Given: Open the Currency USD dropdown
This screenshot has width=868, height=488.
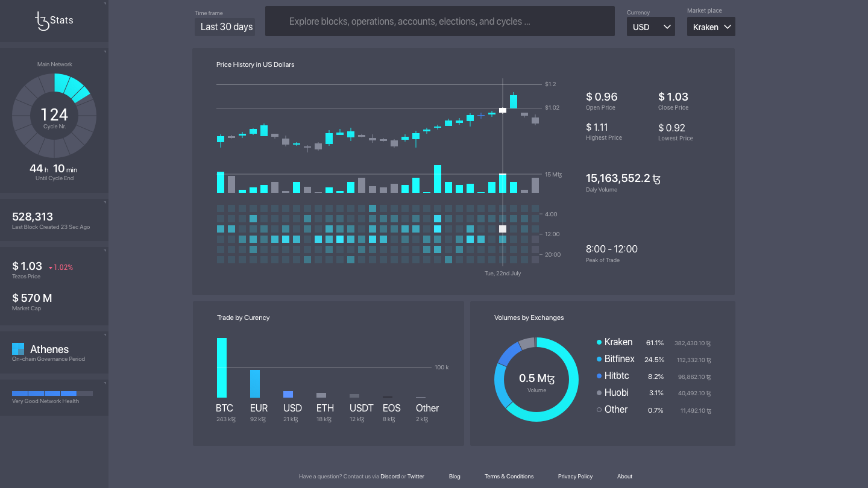Looking at the screenshot, I should tap(650, 27).
